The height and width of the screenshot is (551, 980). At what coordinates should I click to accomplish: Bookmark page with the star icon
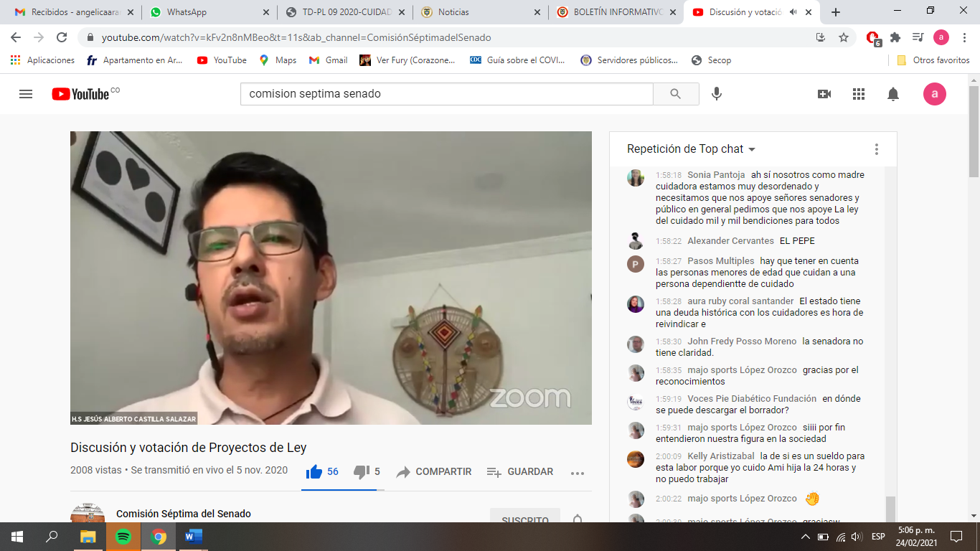pyautogui.click(x=844, y=37)
